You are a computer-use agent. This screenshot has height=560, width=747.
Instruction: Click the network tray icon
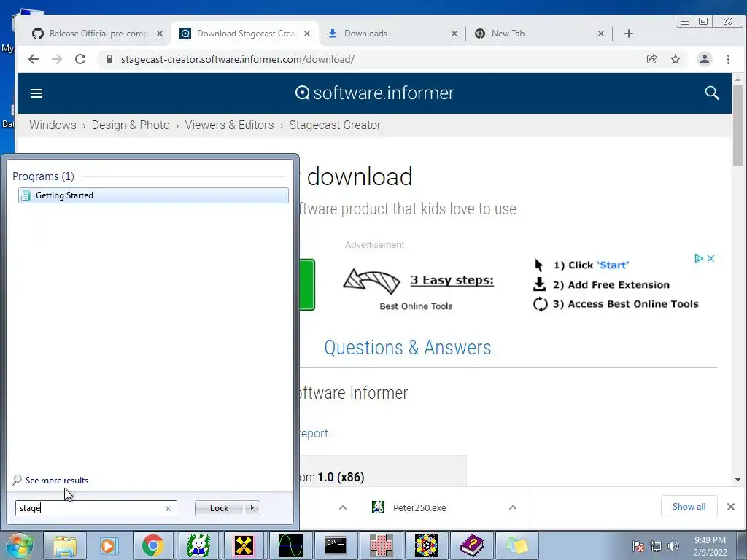point(656,546)
